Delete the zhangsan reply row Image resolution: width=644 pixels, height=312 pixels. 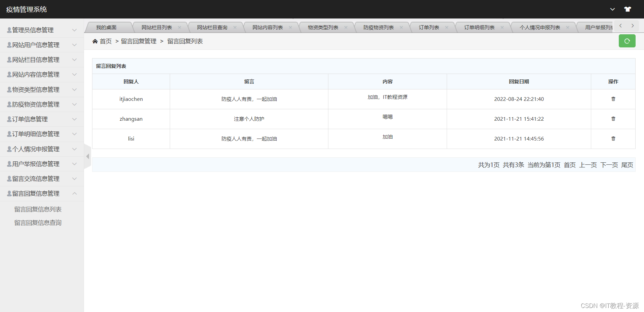point(613,119)
